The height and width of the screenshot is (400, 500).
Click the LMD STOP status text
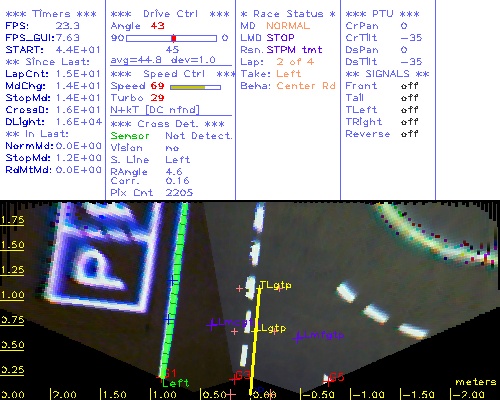point(267,38)
